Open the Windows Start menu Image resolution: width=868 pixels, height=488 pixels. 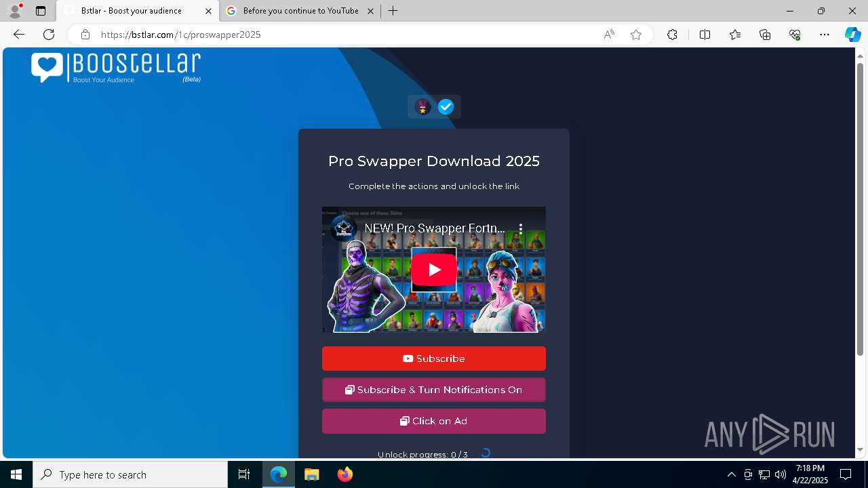coord(16,474)
